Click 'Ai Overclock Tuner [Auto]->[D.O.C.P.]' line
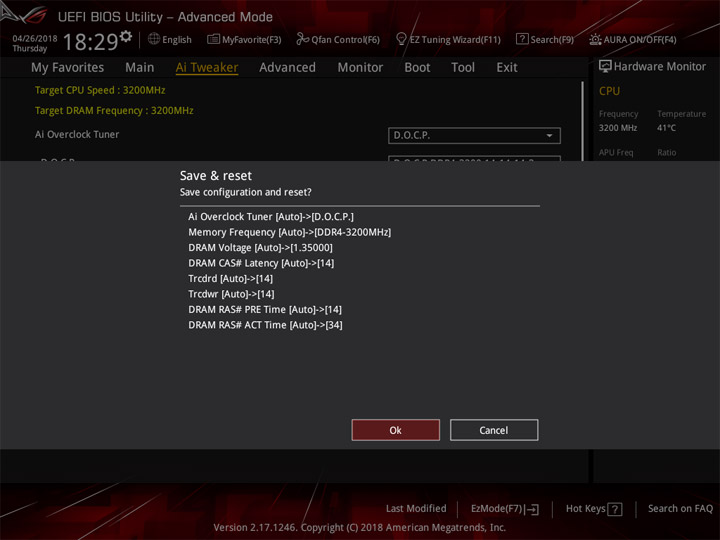The width and height of the screenshot is (720, 540). click(x=271, y=216)
